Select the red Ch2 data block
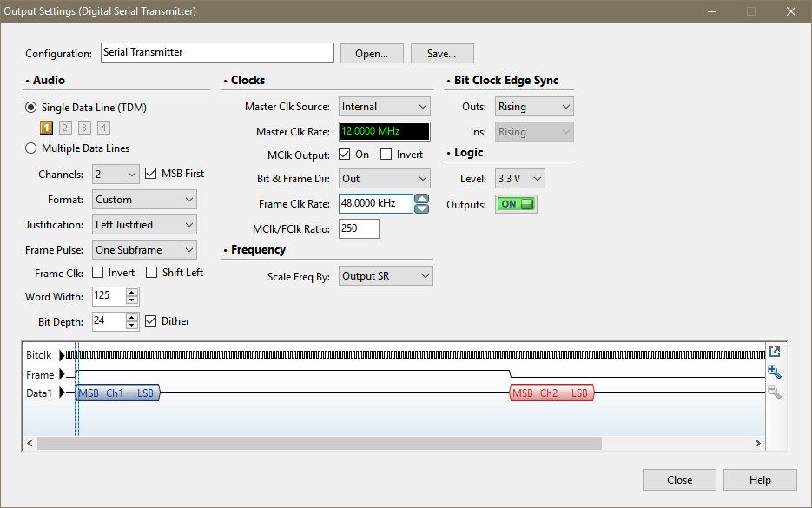Viewport: 812px width, 508px height. [x=550, y=393]
